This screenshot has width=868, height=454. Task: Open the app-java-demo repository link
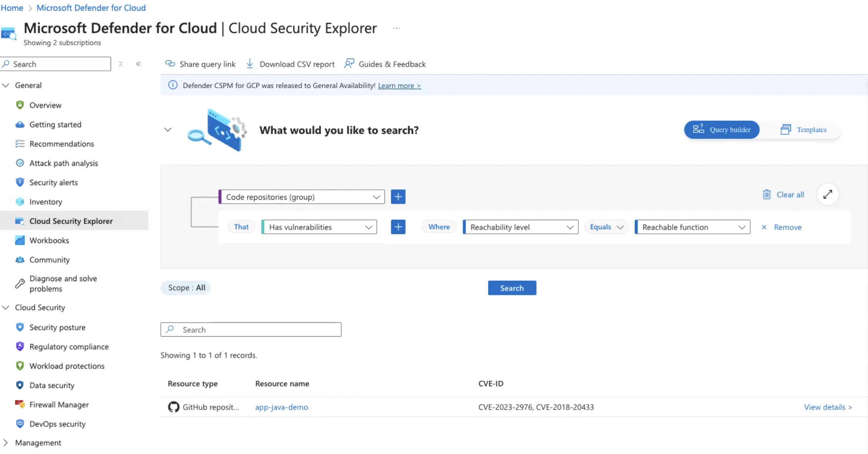tap(281, 407)
